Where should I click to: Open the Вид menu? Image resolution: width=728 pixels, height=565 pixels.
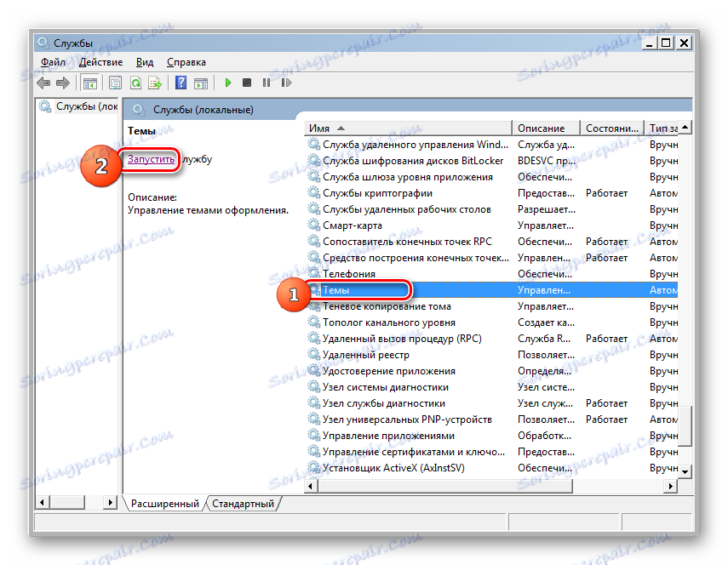click(145, 62)
